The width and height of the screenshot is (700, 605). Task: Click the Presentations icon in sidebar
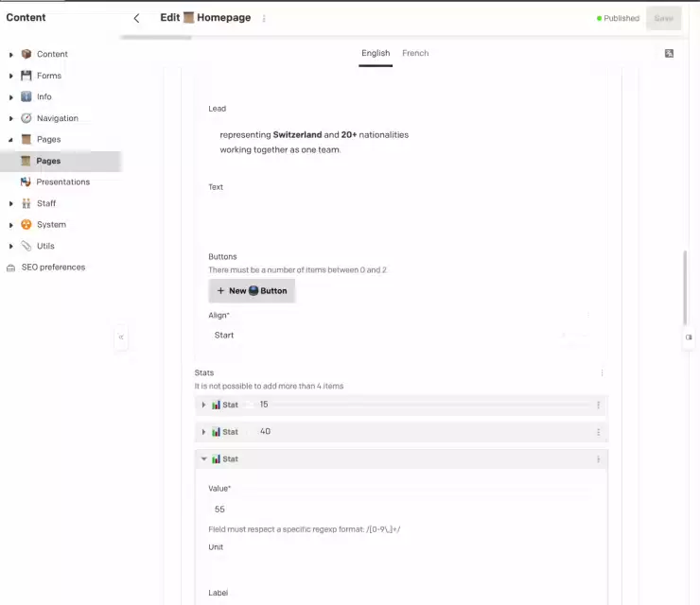click(x=26, y=182)
